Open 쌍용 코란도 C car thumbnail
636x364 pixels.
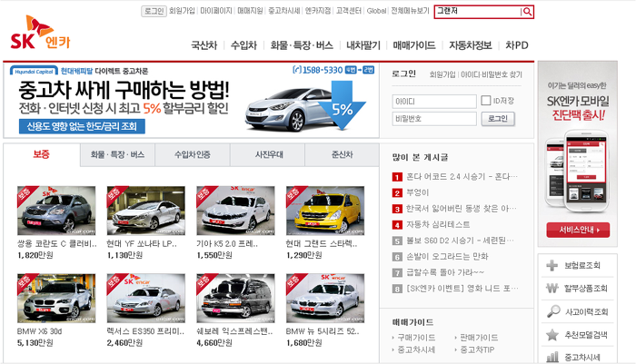coord(56,211)
